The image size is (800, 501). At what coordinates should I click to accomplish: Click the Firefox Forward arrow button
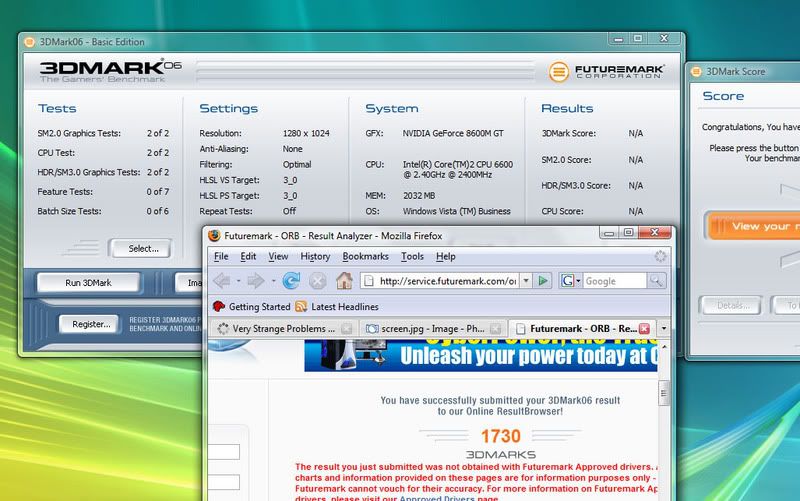pyautogui.click(x=256, y=281)
